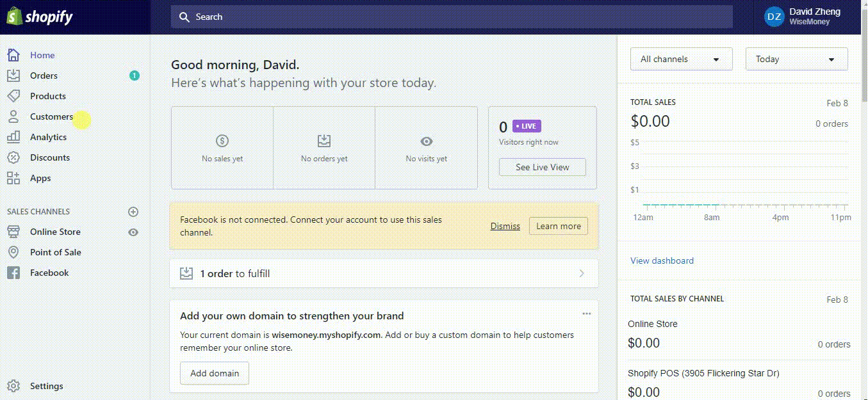Click See Live View button
This screenshot has width=868, height=400.
pos(543,167)
